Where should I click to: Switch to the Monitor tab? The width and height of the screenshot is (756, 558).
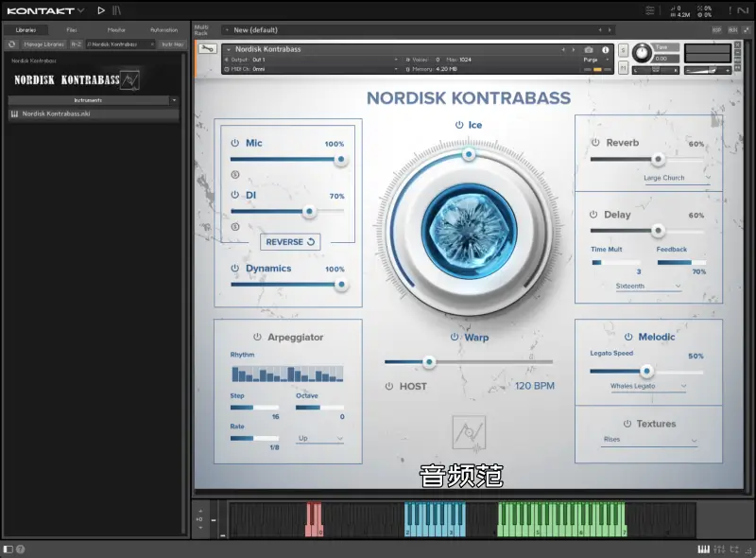pyautogui.click(x=116, y=30)
